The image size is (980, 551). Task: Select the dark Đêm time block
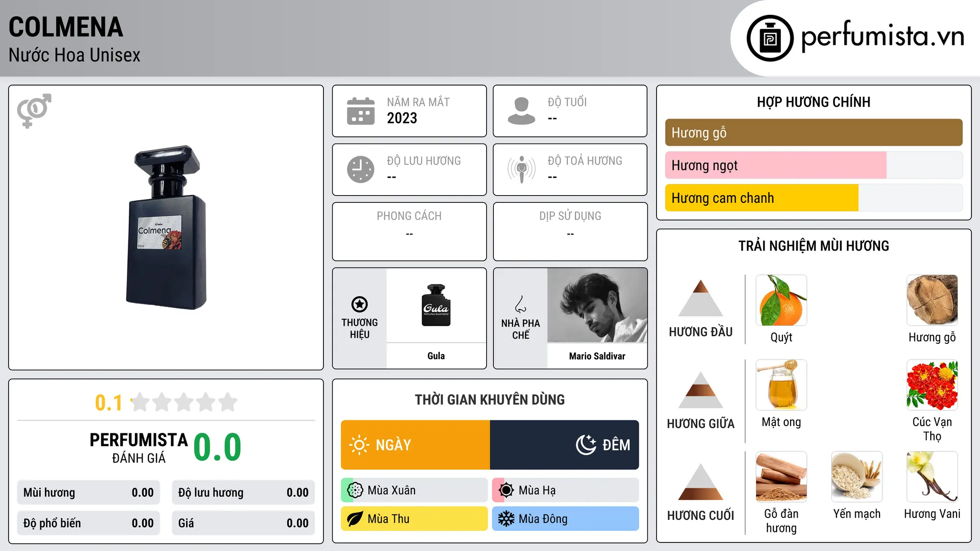(x=565, y=445)
